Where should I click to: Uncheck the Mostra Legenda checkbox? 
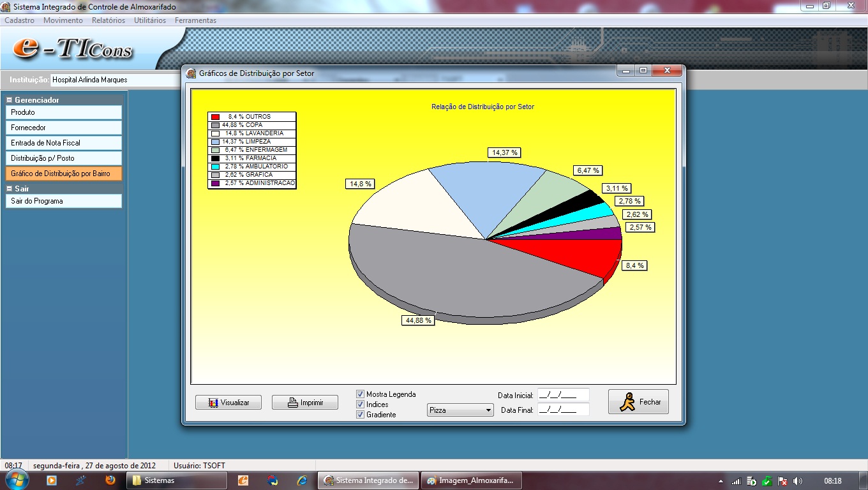pyautogui.click(x=361, y=394)
